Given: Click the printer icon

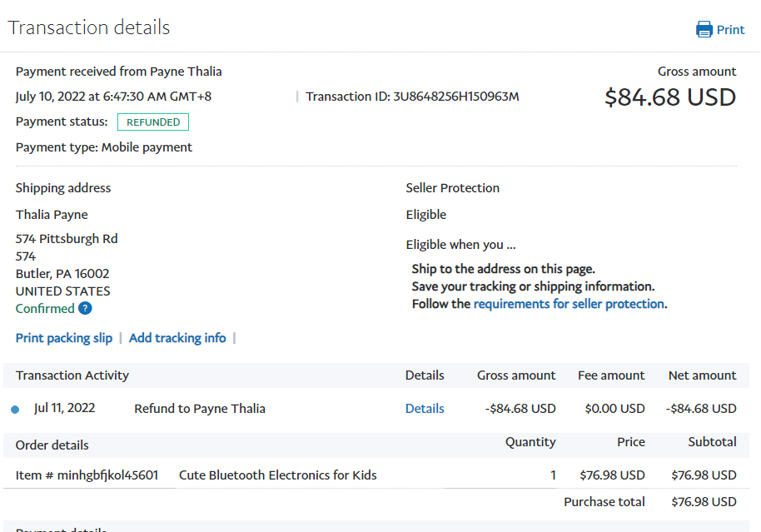Looking at the screenshot, I should (x=704, y=29).
